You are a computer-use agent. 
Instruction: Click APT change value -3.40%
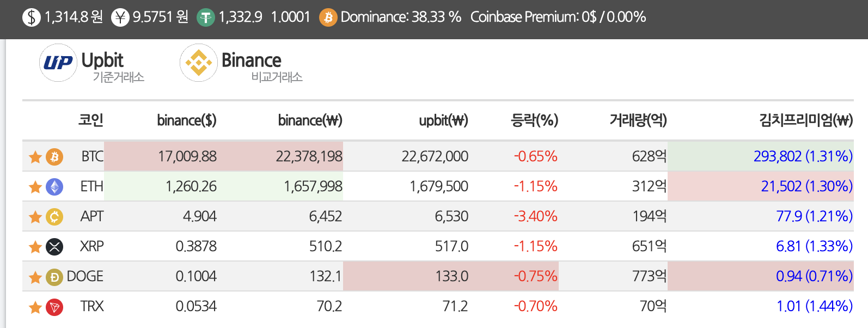[x=536, y=216]
